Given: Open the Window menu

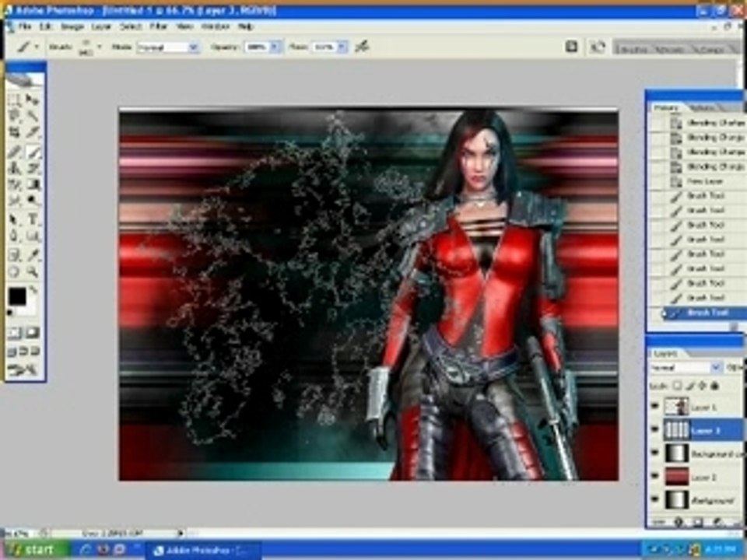Looking at the screenshot, I should (x=216, y=26).
